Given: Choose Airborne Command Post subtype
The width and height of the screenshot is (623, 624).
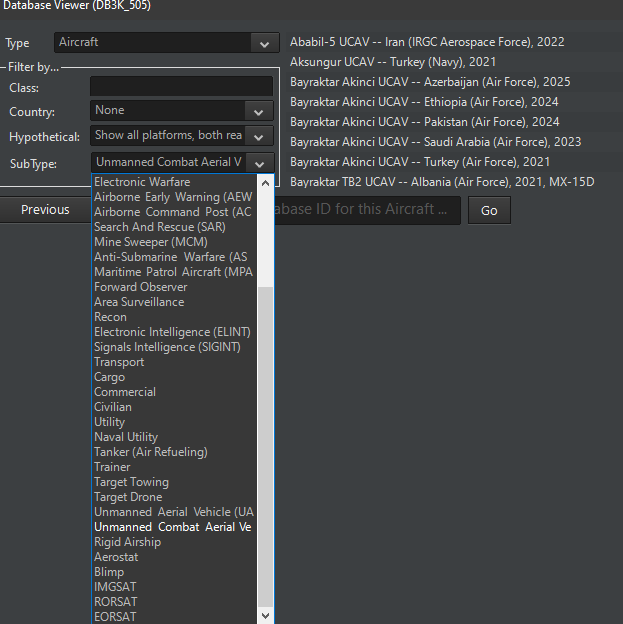Looking at the screenshot, I should pyautogui.click(x=174, y=212).
